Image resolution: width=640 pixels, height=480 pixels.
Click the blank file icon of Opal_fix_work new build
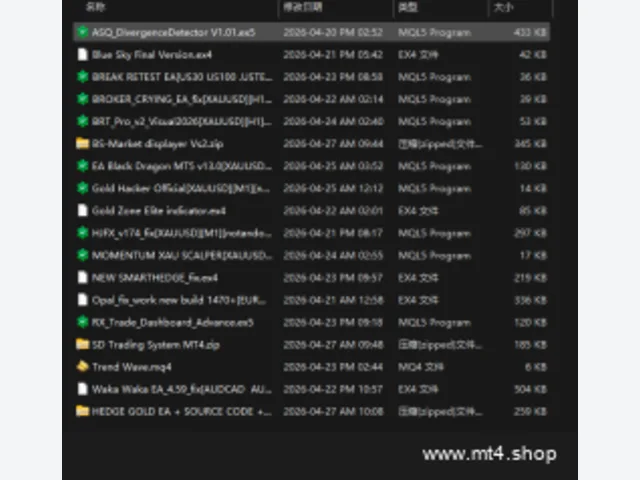[x=82, y=300]
